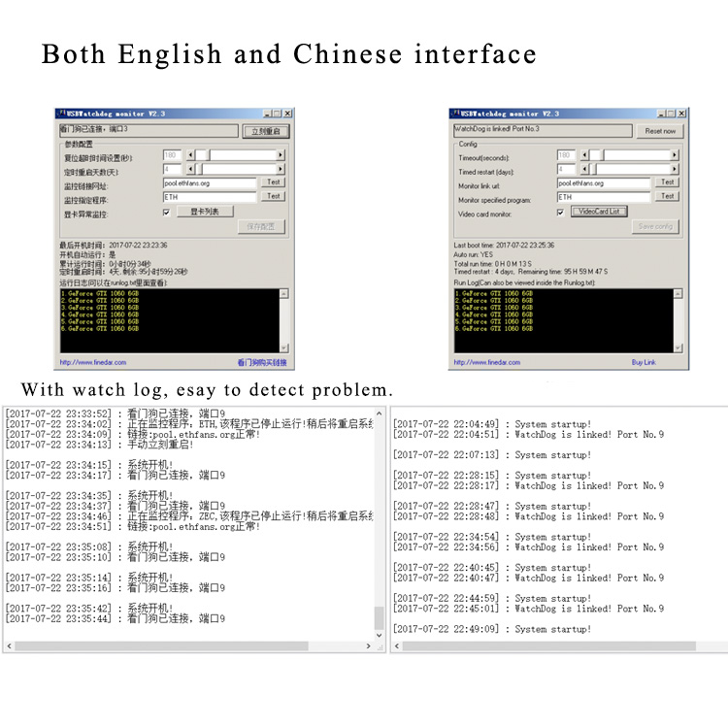Click the Timeout(seconds) slider thumb
Screen dimensions: 728x728
(600, 154)
